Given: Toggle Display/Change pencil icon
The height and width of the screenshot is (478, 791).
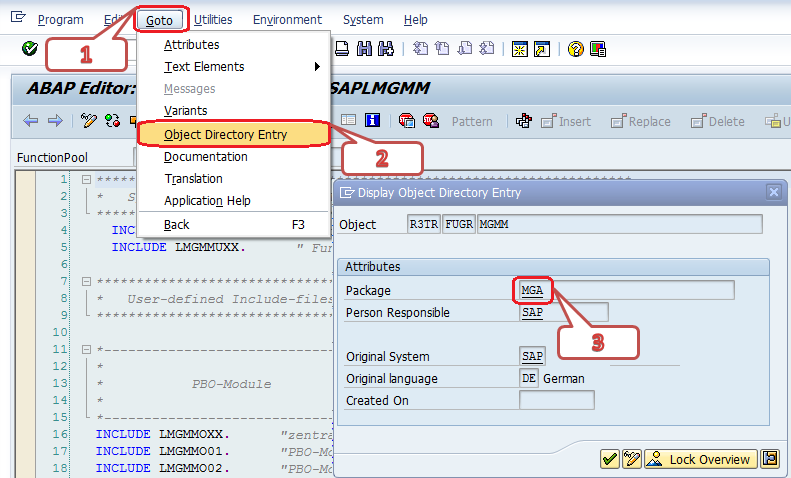Looking at the screenshot, I should [88, 121].
